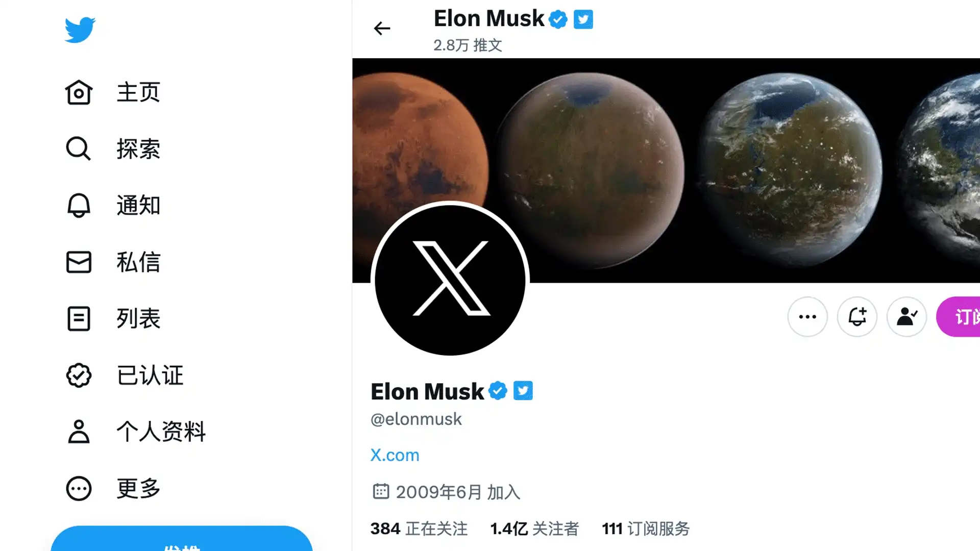View the 384 正在关注 following list
This screenshot has width=980, height=551.
tap(419, 529)
